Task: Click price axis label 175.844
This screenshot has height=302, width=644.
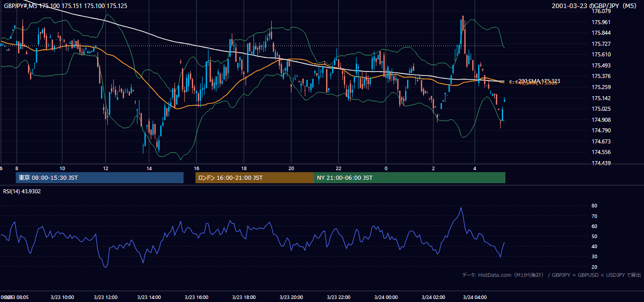Action: [601, 33]
